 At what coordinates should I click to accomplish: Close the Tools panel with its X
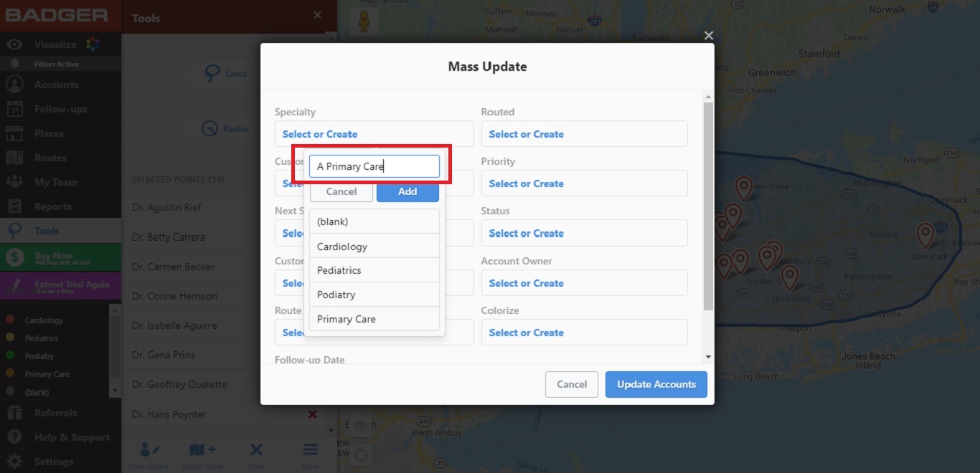318,15
